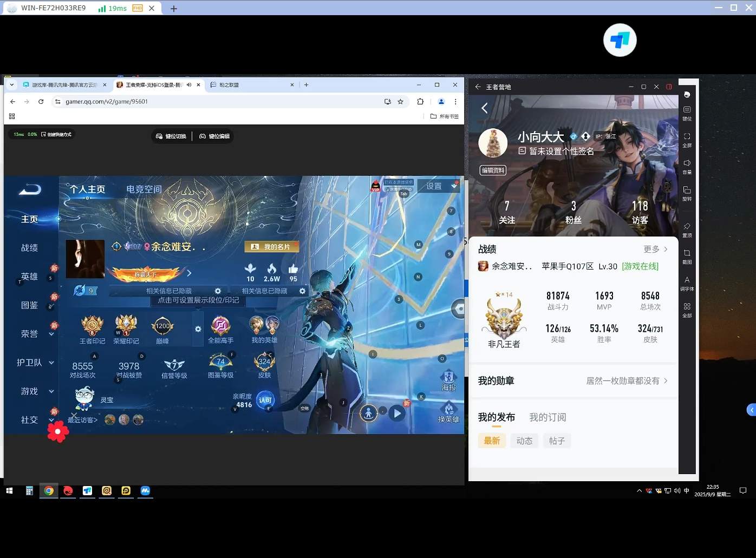Pin window with 置顶 sidebar icon
Screen dimensions: 756x558
tap(687, 229)
